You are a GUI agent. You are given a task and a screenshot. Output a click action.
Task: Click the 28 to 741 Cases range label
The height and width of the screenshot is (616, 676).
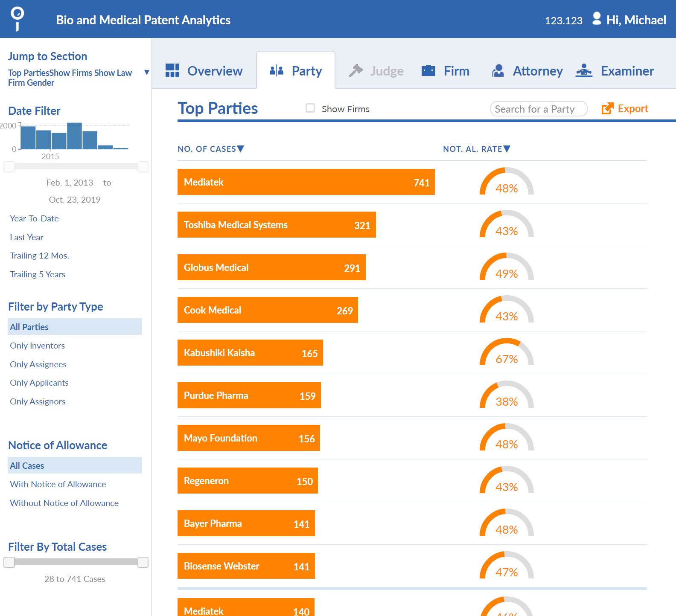tap(75, 579)
